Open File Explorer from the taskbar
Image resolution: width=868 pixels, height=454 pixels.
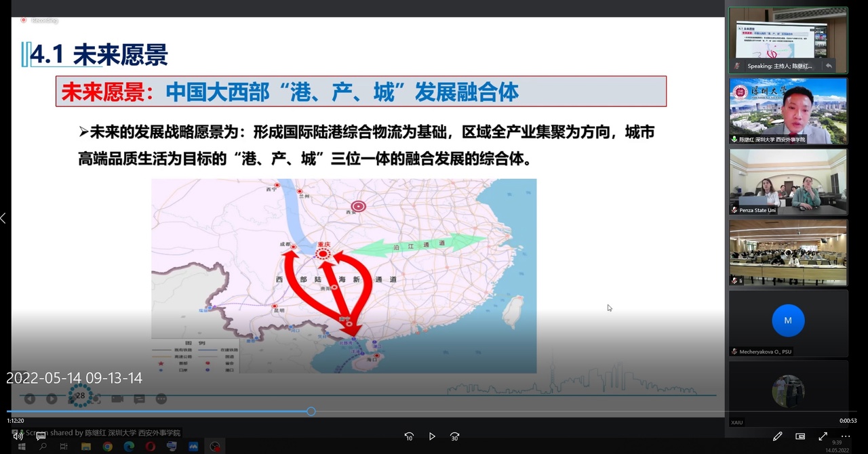click(86, 447)
